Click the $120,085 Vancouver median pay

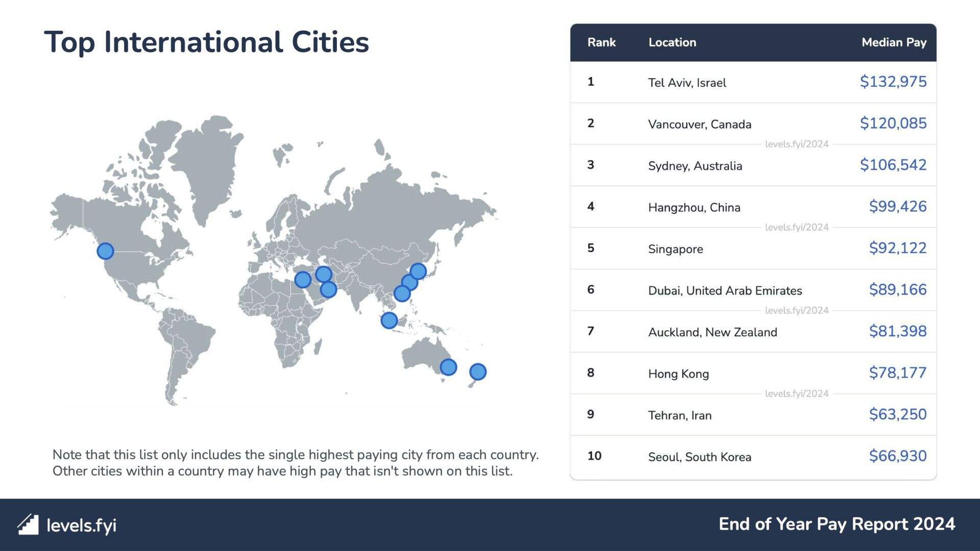pos(893,123)
